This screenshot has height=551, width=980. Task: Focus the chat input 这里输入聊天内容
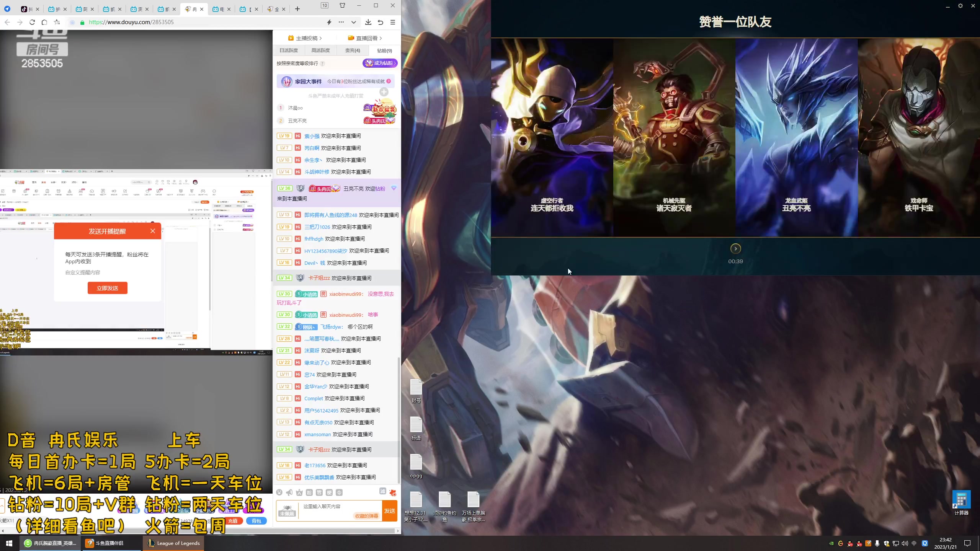[340, 506]
